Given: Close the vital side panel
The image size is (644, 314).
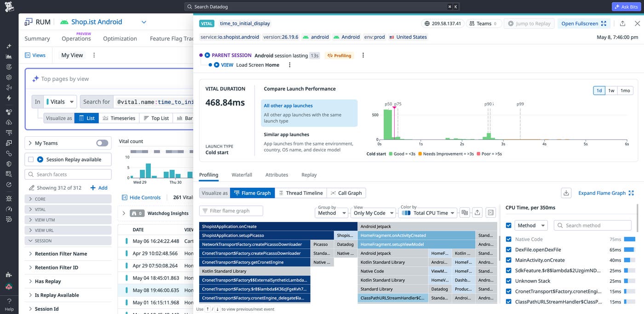Looking at the screenshot, I should pos(637,23).
